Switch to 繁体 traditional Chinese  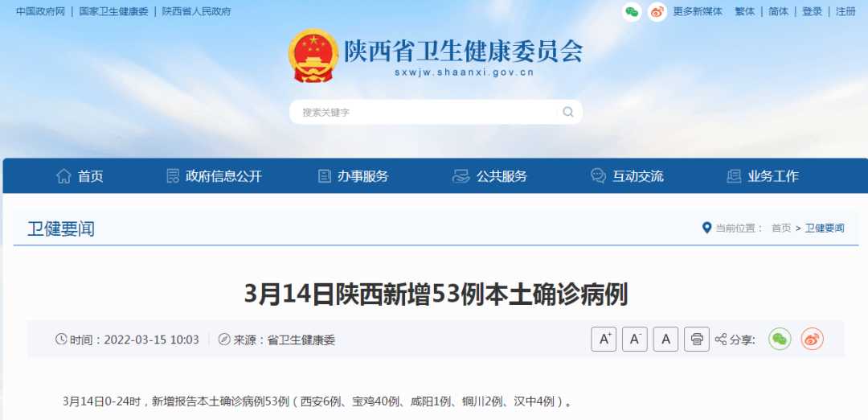pos(744,11)
